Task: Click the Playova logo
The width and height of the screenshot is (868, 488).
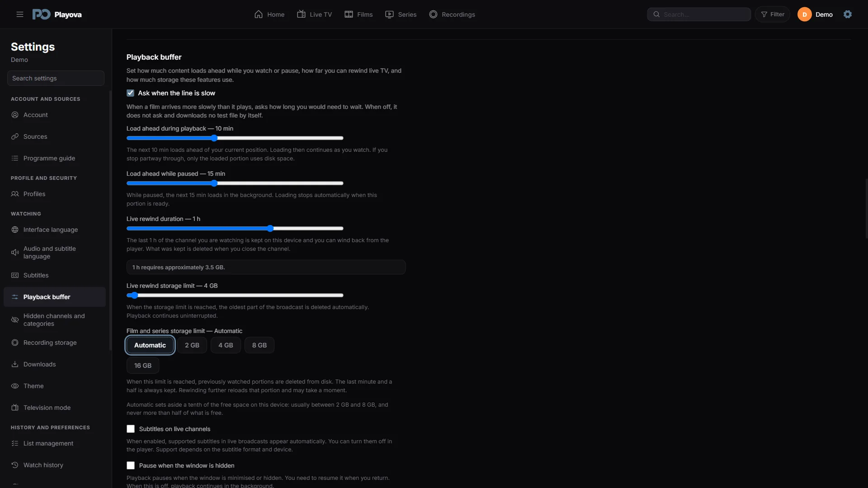Action: point(57,14)
